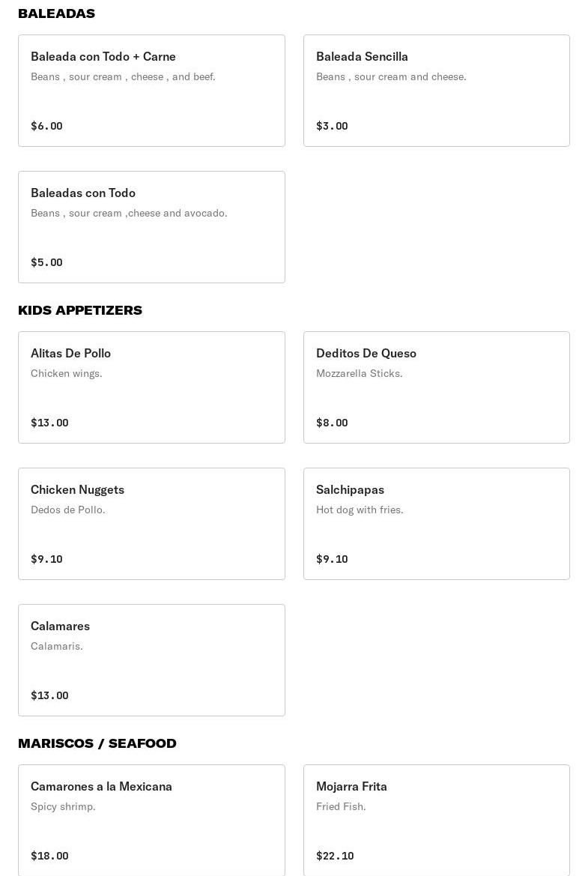Select the Baleada Sencilla menu card
The image size is (588, 876).
tap(436, 91)
